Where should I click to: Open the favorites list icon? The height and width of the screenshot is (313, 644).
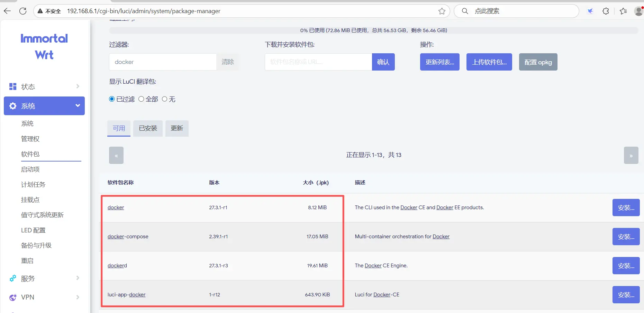click(623, 11)
